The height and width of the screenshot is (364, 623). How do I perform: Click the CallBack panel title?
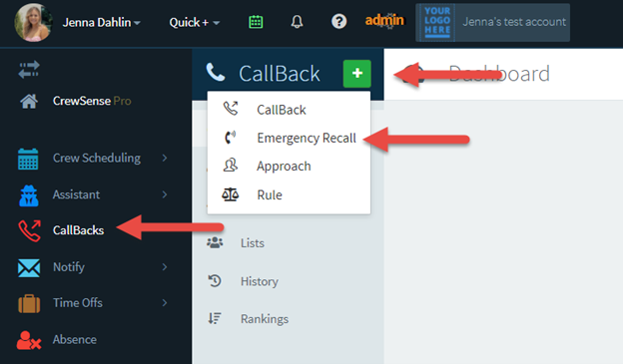coord(280,74)
